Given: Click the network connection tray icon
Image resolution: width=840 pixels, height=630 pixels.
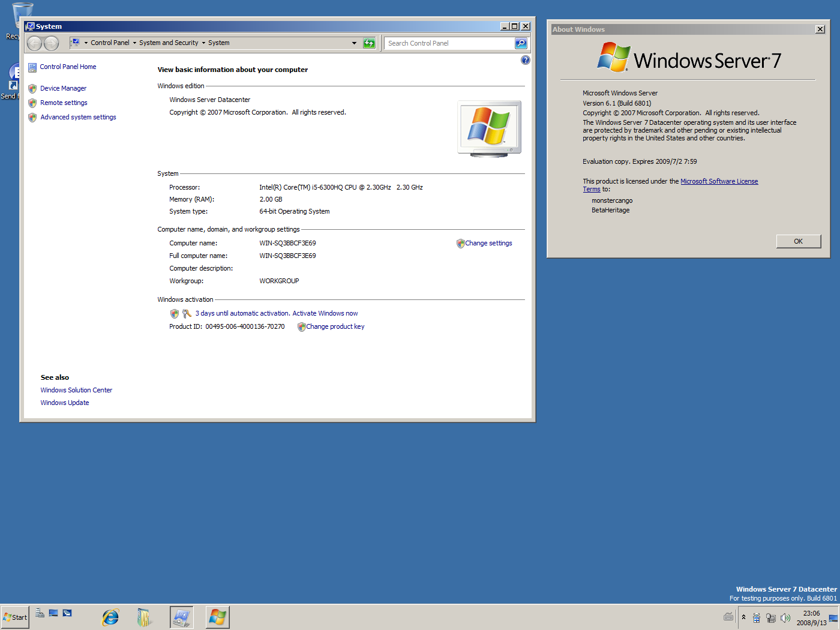Looking at the screenshot, I should pyautogui.click(x=771, y=618).
